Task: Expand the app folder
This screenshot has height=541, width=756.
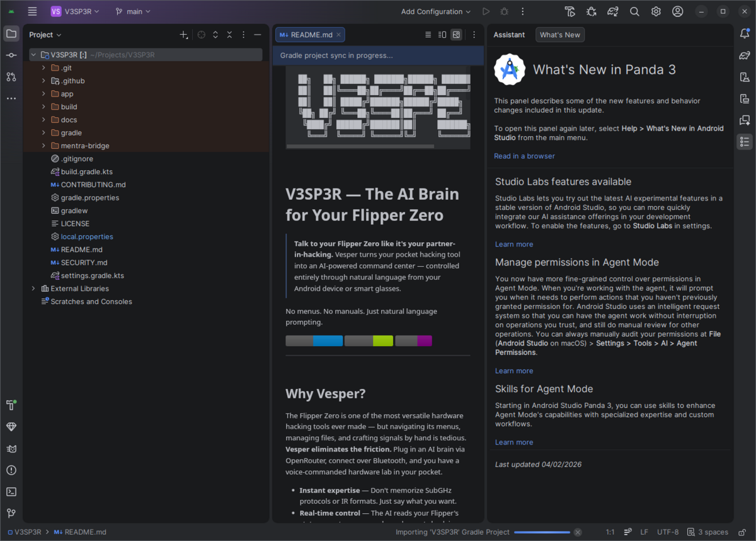Action: [43, 94]
